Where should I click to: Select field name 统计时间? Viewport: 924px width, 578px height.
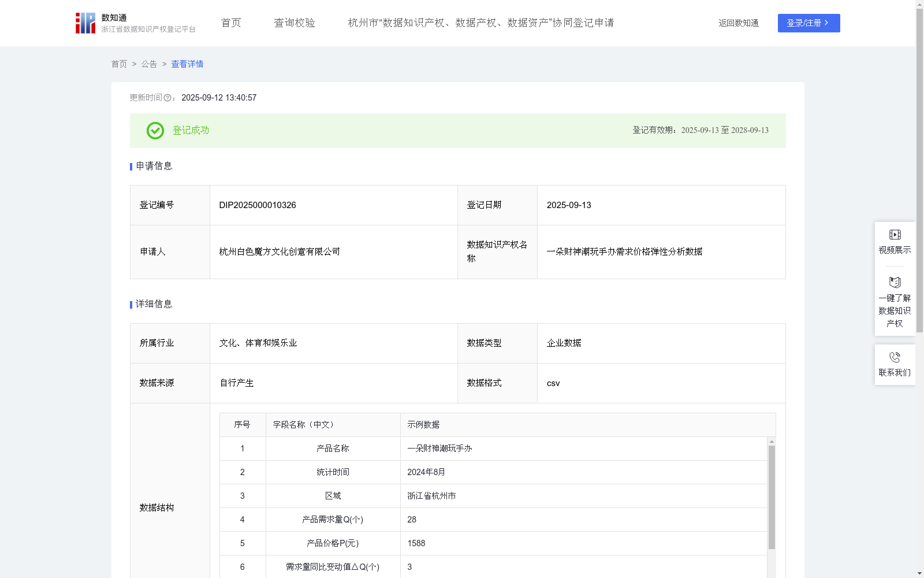click(x=333, y=472)
